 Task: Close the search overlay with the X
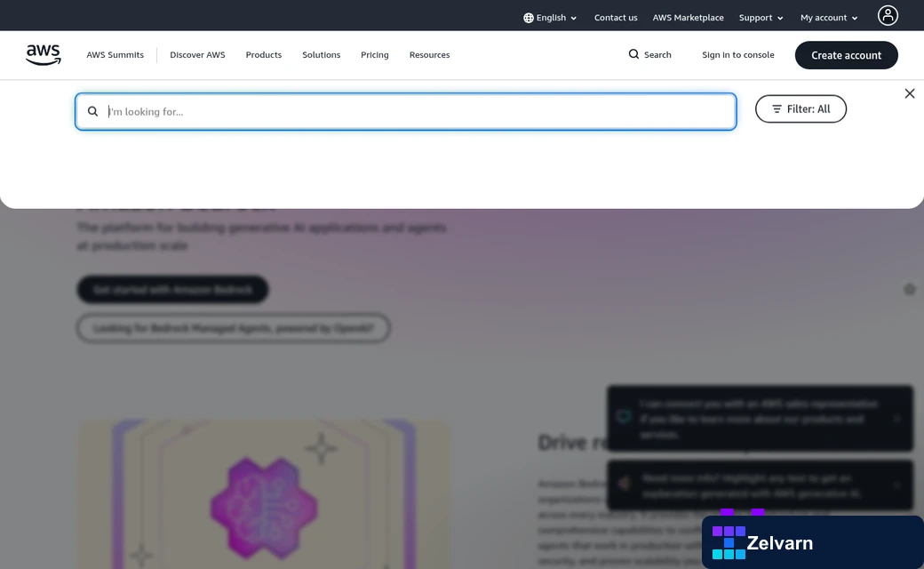click(x=909, y=93)
